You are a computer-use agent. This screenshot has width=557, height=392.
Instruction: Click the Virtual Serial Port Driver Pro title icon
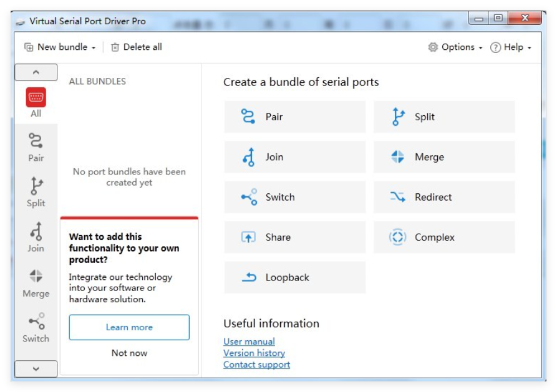point(20,22)
